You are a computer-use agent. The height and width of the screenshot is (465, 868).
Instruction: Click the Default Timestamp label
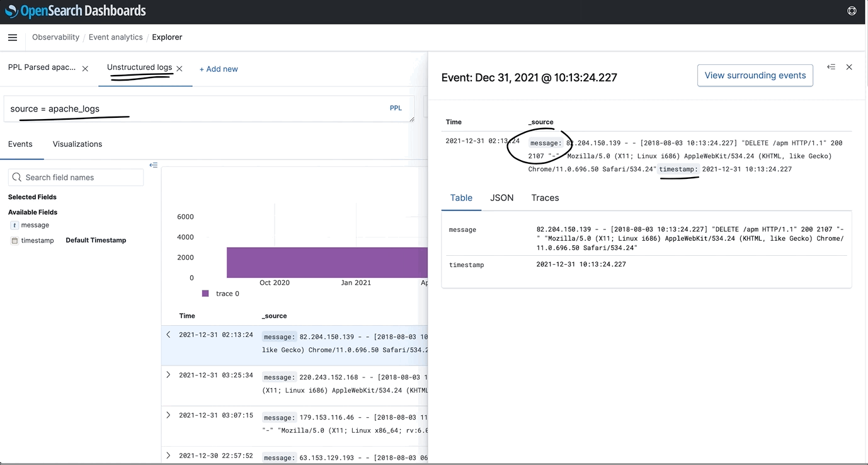[96, 241]
